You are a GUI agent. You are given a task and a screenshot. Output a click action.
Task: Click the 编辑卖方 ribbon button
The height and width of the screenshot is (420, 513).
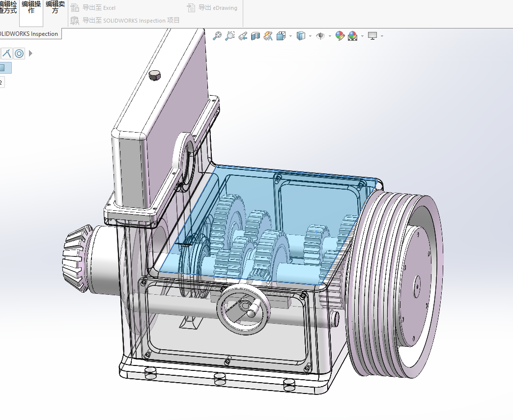[56, 8]
